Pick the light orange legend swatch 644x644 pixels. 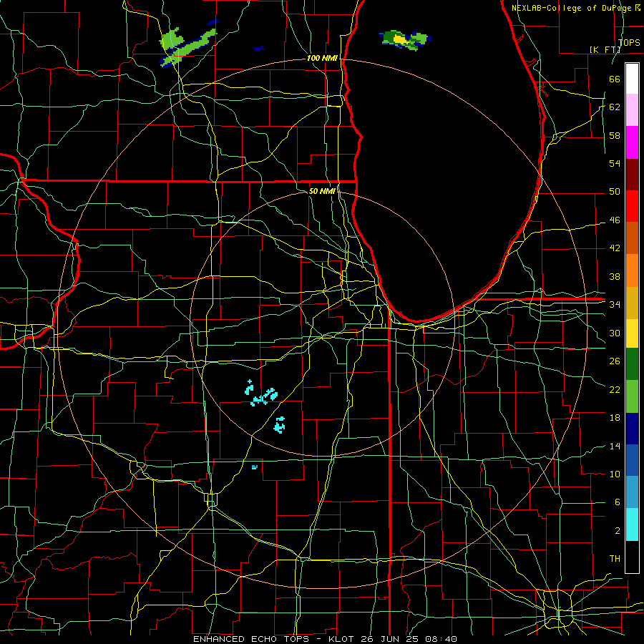[x=632, y=270]
